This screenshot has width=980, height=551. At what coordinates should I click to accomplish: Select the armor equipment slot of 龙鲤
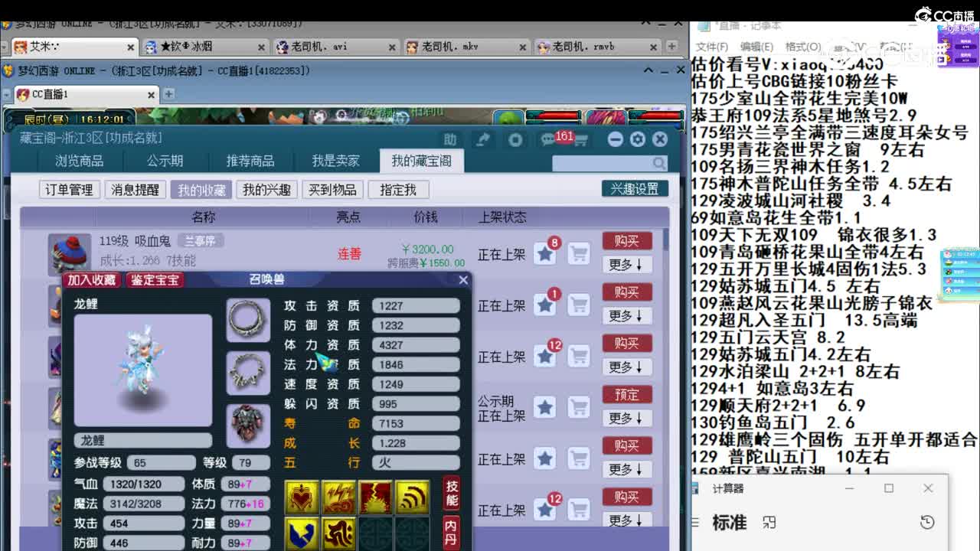(248, 425)
